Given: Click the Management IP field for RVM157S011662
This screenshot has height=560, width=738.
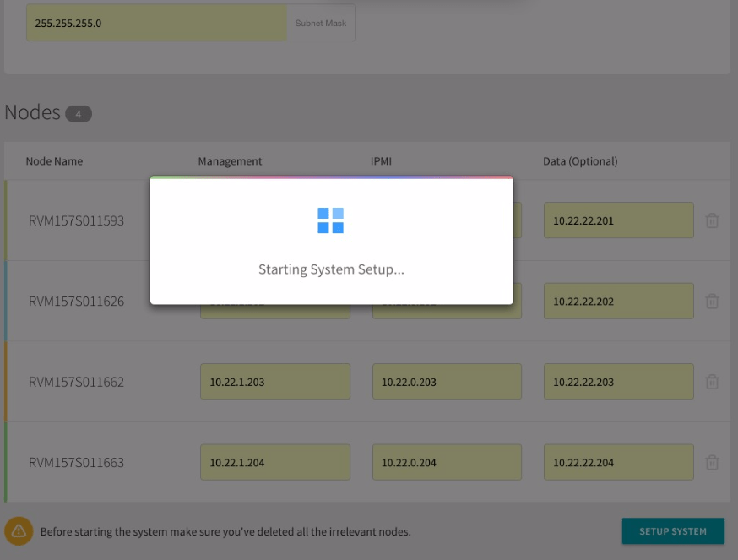Looking at the screenshot, I should pyautogui.click(x=275, y=381).
